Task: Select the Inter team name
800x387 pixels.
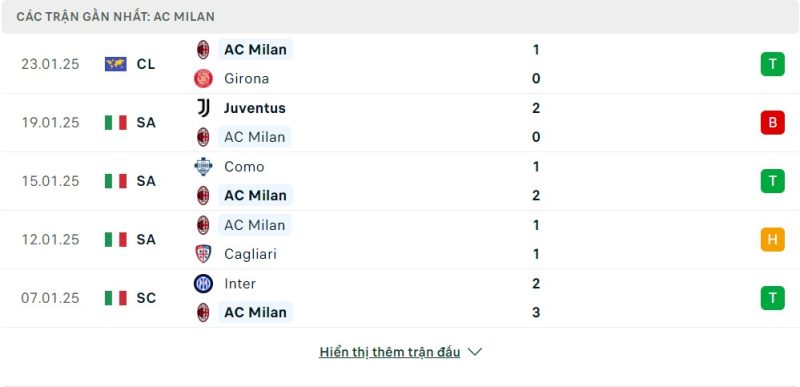Action: tap(240, 283)
